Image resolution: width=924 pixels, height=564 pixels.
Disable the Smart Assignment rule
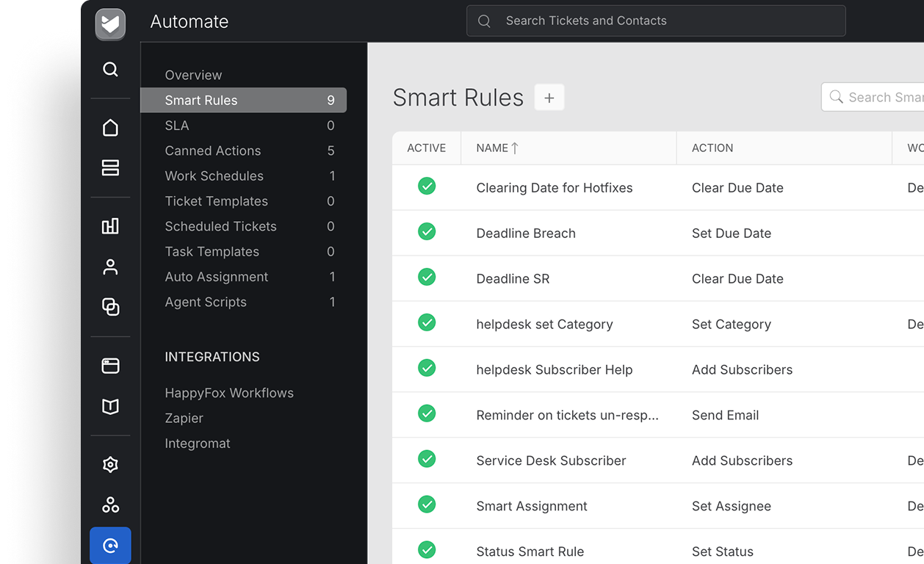pyautogui.click(x=427, y=505)
